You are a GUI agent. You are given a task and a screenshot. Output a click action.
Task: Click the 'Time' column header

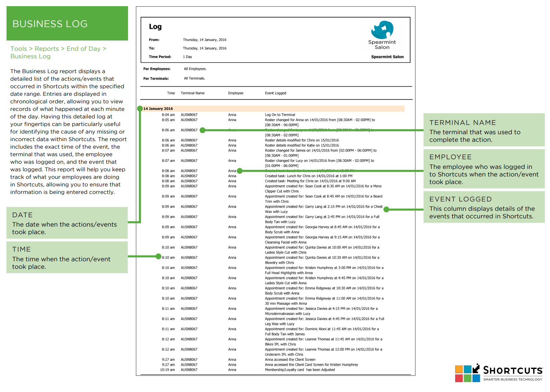[171, 93]
